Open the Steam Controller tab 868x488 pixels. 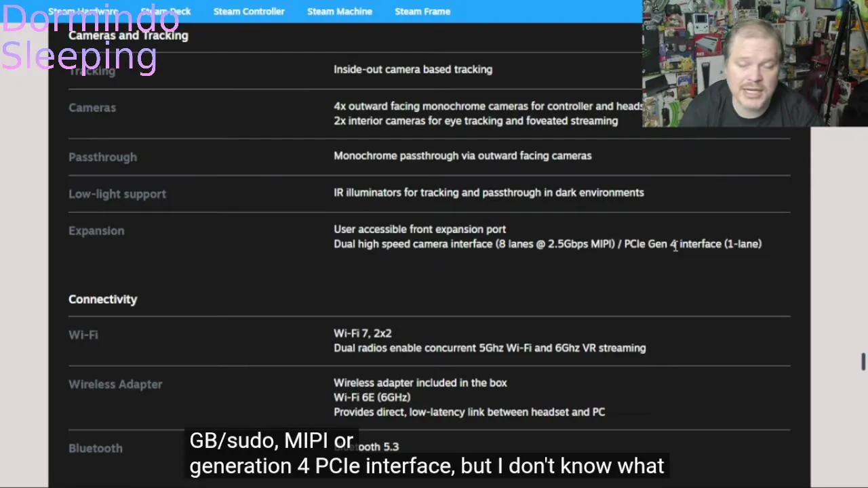(x=249, y=12)
